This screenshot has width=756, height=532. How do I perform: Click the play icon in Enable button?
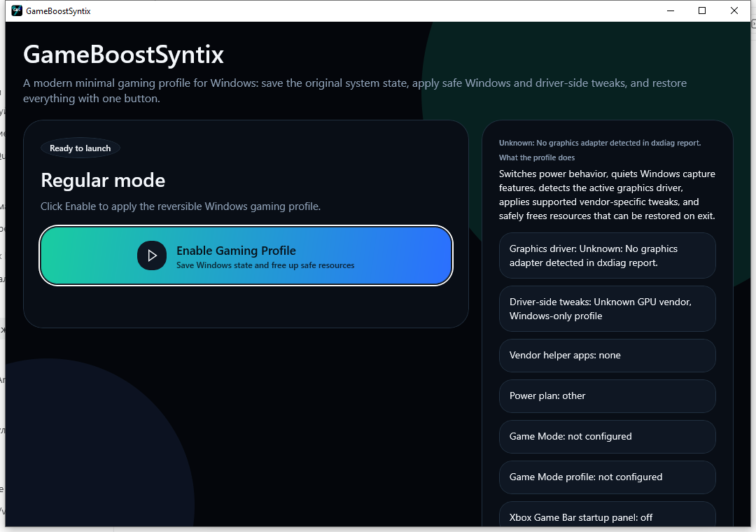pyautogui.click(x=152, y=255)
